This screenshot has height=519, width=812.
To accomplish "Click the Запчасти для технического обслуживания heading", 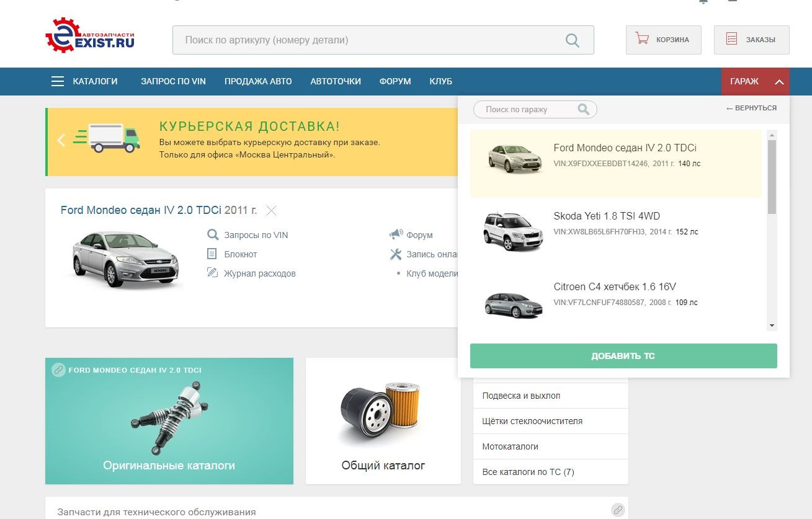I will pyautogui.click(x=156, y=512).
